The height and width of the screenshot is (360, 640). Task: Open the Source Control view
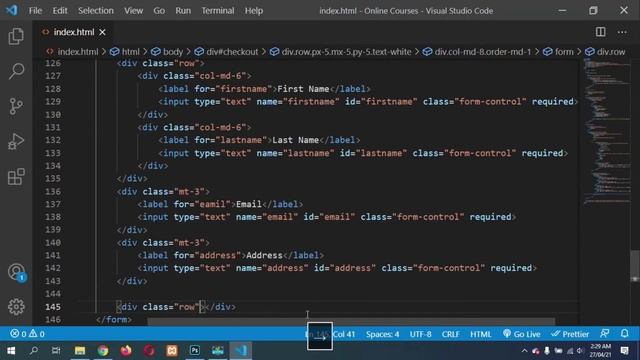point(16,107)
